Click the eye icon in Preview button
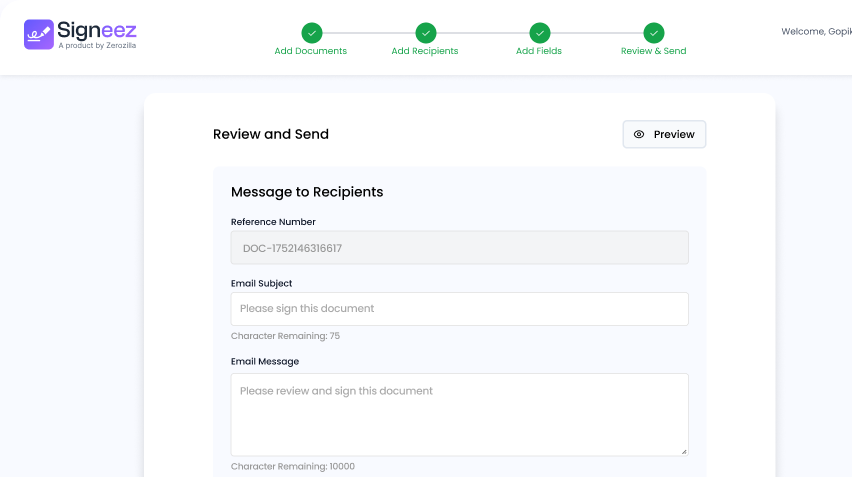This screenshot has width=852, height=477. [640, 134]
